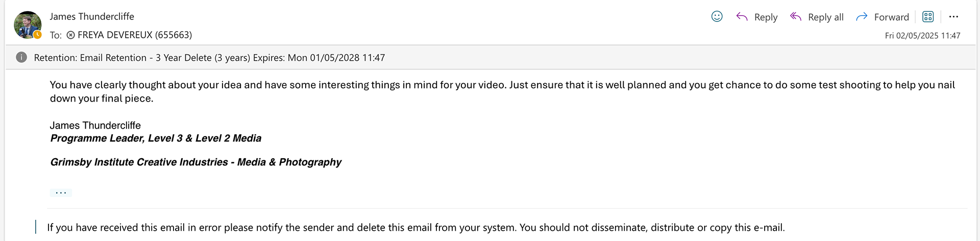Click the Programme Leader signature line
The height and width of the screenshot is (241, 980).
coord(156,138)
